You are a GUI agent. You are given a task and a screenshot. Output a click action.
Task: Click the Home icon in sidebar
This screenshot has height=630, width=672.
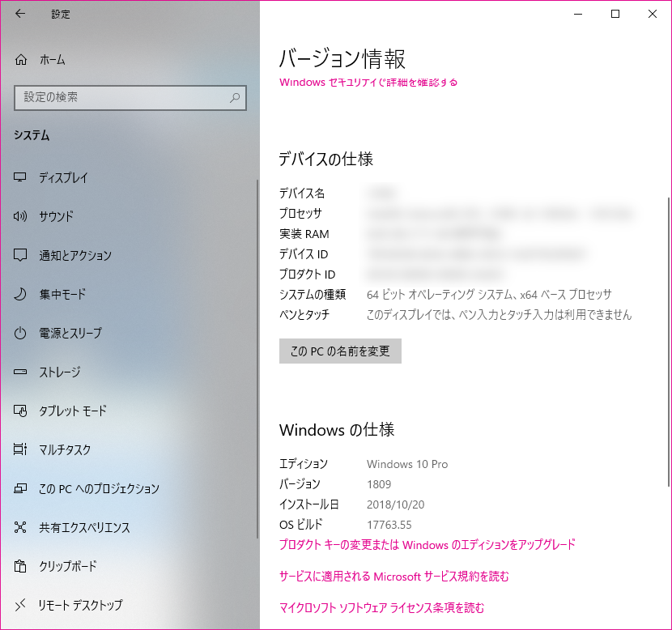(21, 60)
